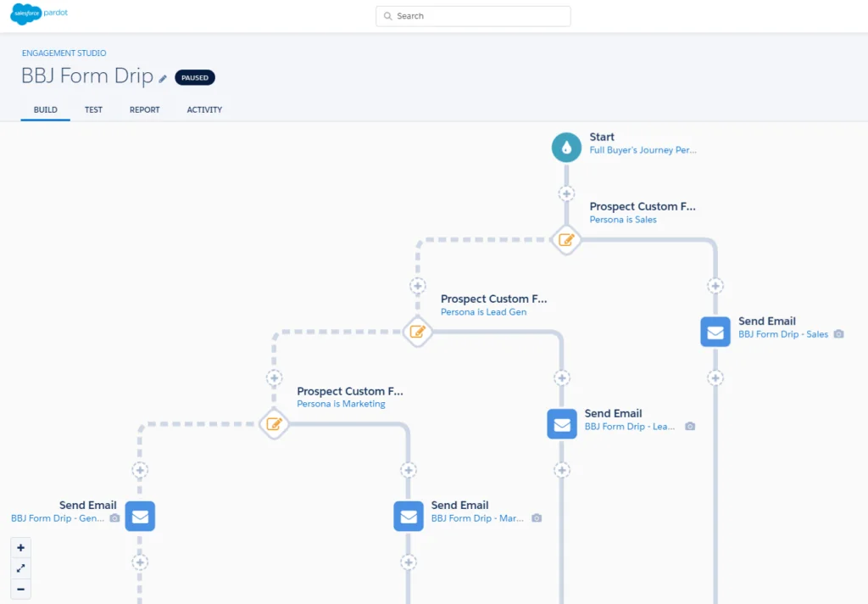This screenshot has width=868, height=604.
Task: Zoom out on the canvas
Action: click(x=21, y=589)
